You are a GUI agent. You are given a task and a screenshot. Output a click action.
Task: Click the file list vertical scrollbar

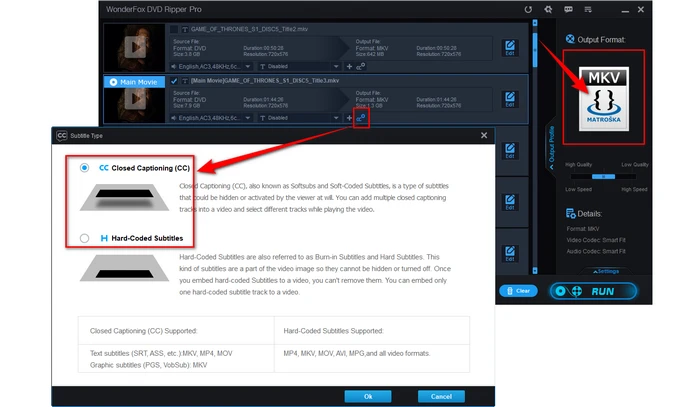coord(535,49)
